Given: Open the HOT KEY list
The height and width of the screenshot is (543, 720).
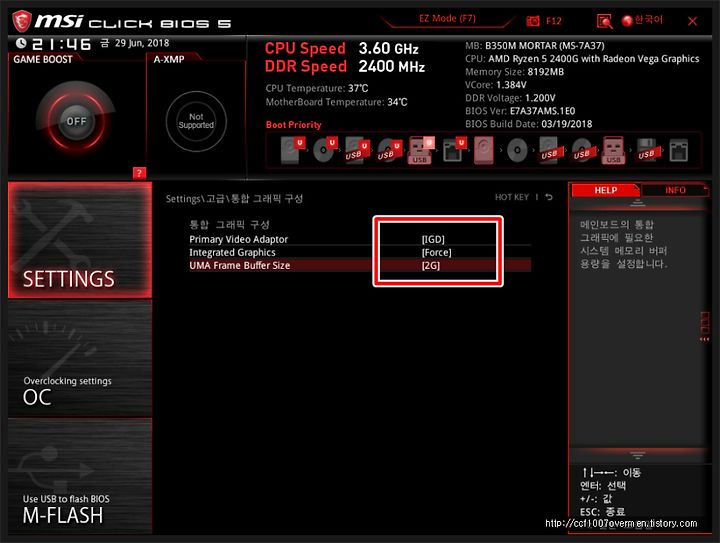Looking at the screenshot, I should tap(512, 197).
